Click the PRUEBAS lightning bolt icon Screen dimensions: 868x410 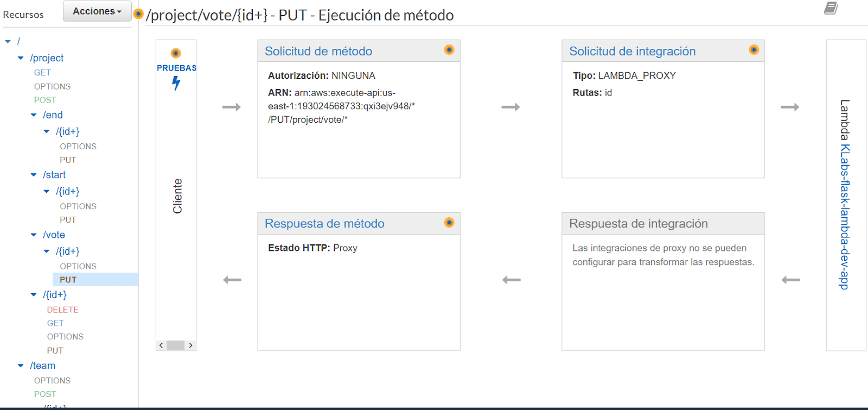[176, 83]
